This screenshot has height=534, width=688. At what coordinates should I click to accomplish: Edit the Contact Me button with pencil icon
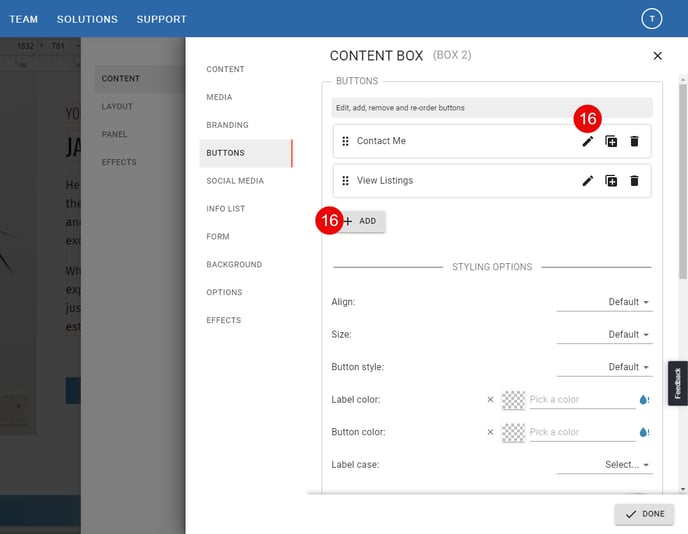tap(588, 141)
